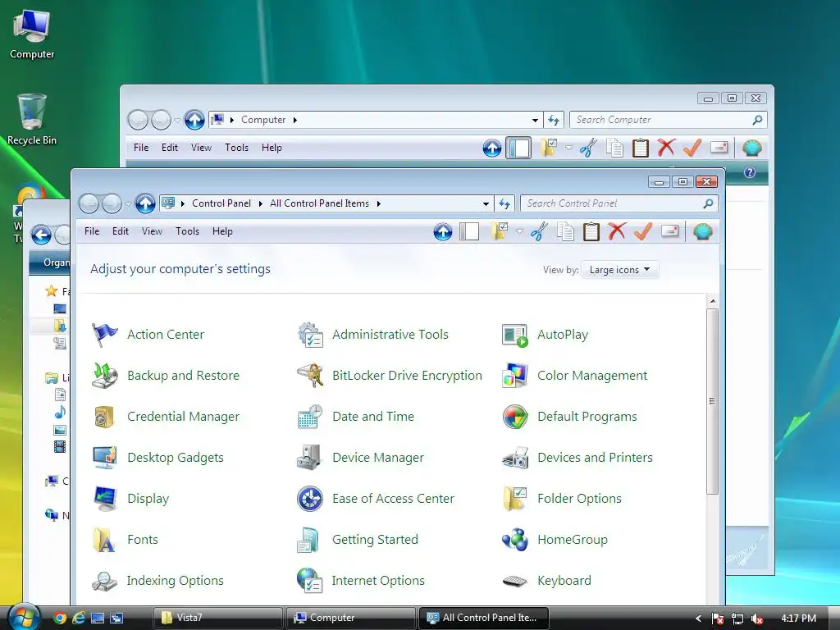This screenshot has width=840, height=630.
Task: Launch Chrome from quick launch
Action: (60, 619)
